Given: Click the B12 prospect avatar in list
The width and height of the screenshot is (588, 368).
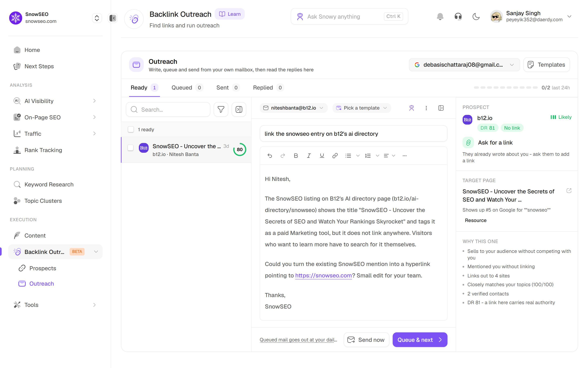Looking at the screenshot, I should coord(144,148).
